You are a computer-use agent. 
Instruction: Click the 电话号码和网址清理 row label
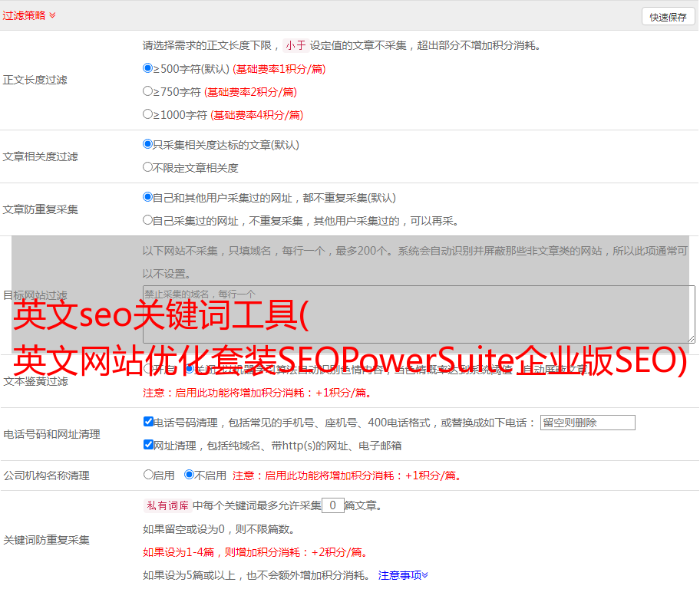tap(51, 434)
